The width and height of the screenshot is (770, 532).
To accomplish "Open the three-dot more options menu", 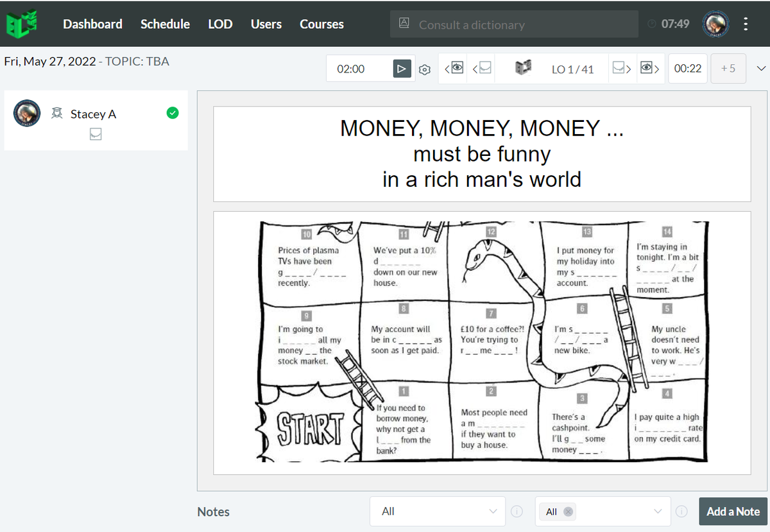I will click(x=745, y=24).
